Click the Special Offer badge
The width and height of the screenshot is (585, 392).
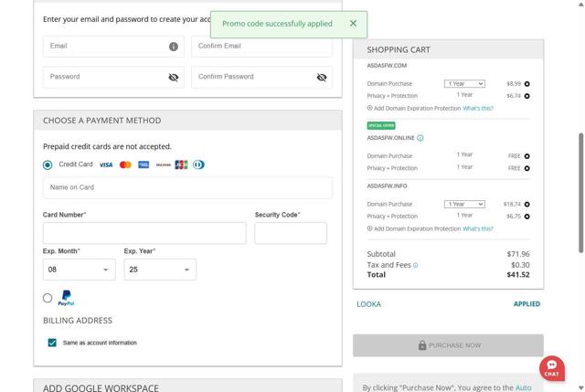tap(381, 126)
